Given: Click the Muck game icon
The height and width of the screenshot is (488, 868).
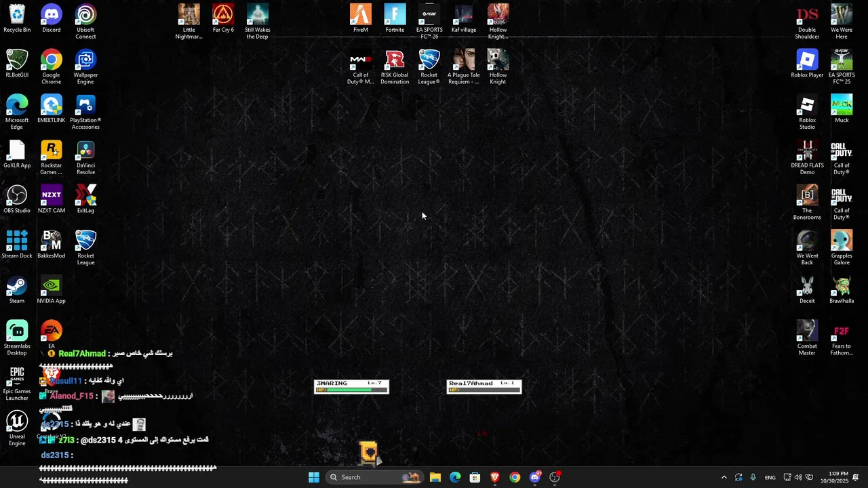Looking at the screenshot, I should 842,109.
